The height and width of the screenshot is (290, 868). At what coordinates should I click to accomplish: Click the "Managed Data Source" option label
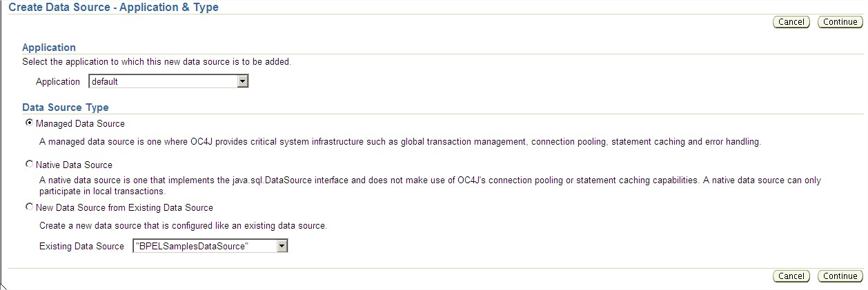(80, 124)
